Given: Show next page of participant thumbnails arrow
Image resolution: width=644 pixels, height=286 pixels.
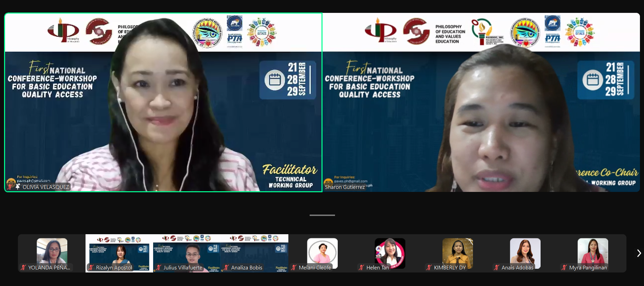Looking at the screenshot, I should pos(639,253).
